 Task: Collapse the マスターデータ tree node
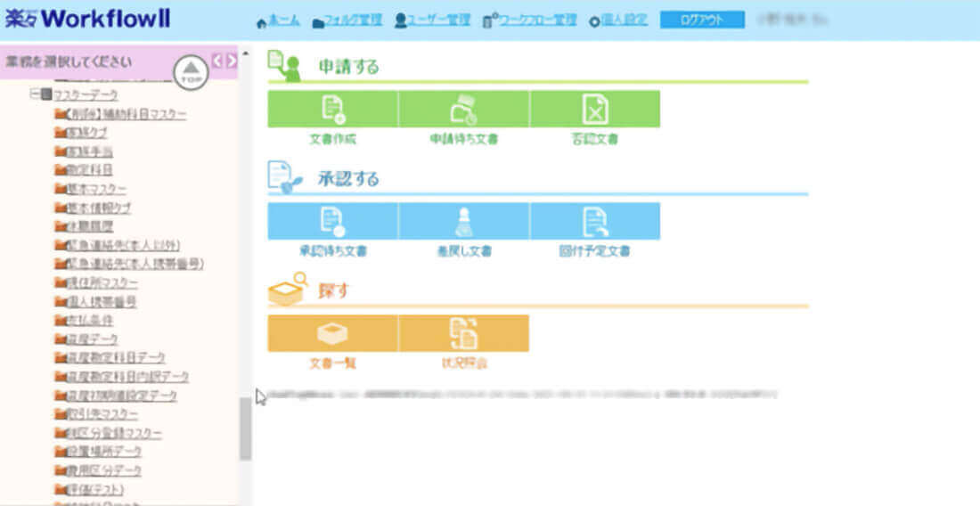[35, 95]
